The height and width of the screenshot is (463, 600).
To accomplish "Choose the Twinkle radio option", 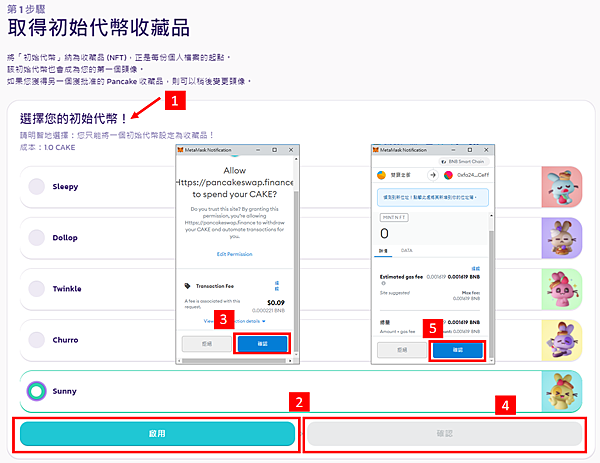I will pos(37,289).
